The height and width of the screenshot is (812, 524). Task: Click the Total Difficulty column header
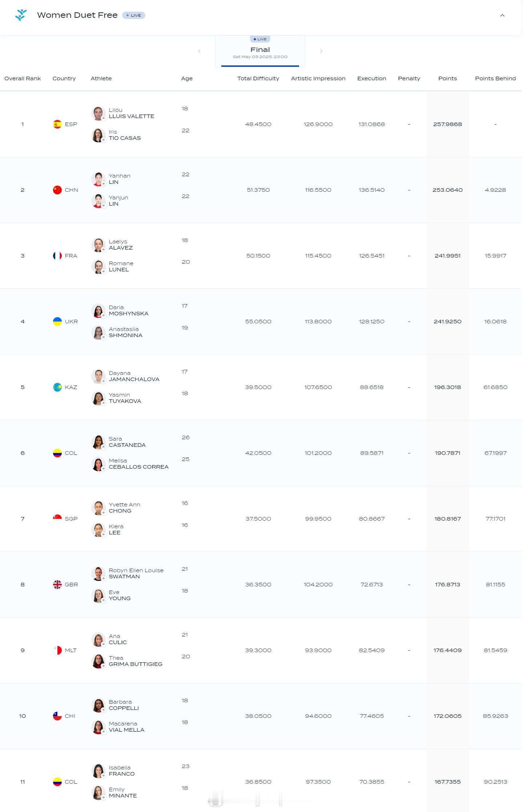pos(258,78)
